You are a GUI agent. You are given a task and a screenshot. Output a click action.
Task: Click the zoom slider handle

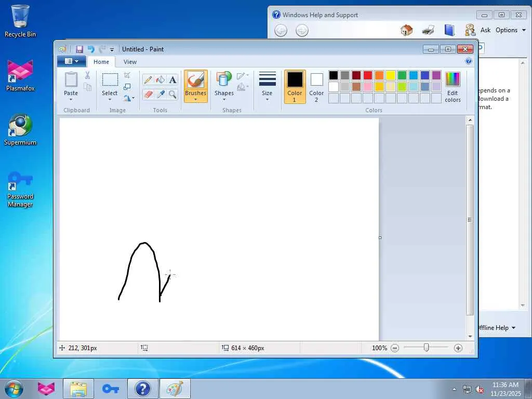tap(426, 348)
